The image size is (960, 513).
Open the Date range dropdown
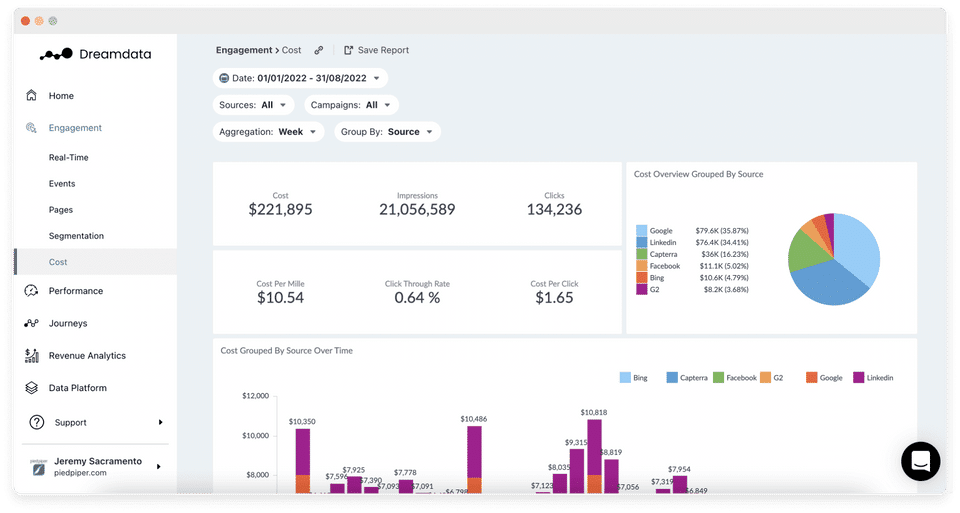pos(301,78)
